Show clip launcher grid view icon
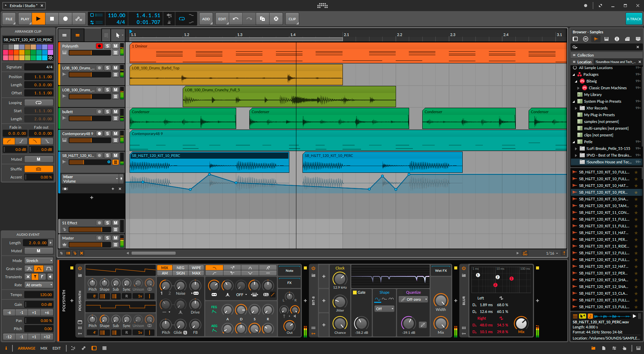644x354 pixels. (x=65, y=35)
